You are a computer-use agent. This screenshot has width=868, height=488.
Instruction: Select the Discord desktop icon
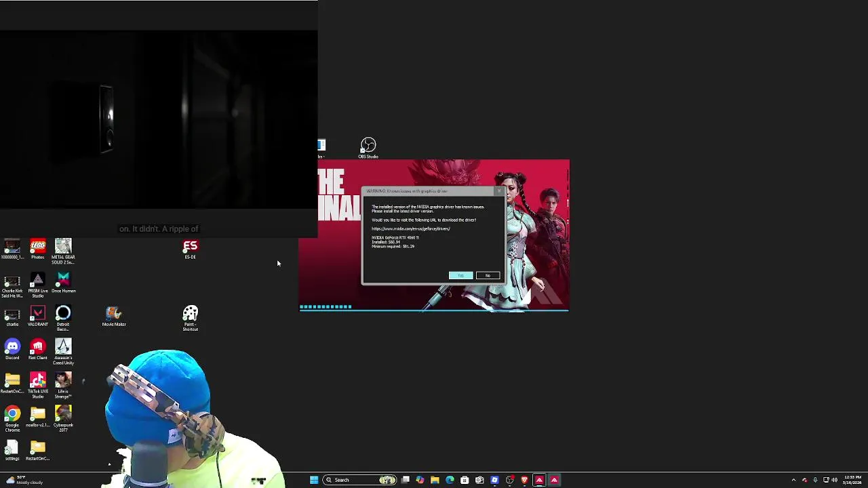pos(12,350)
